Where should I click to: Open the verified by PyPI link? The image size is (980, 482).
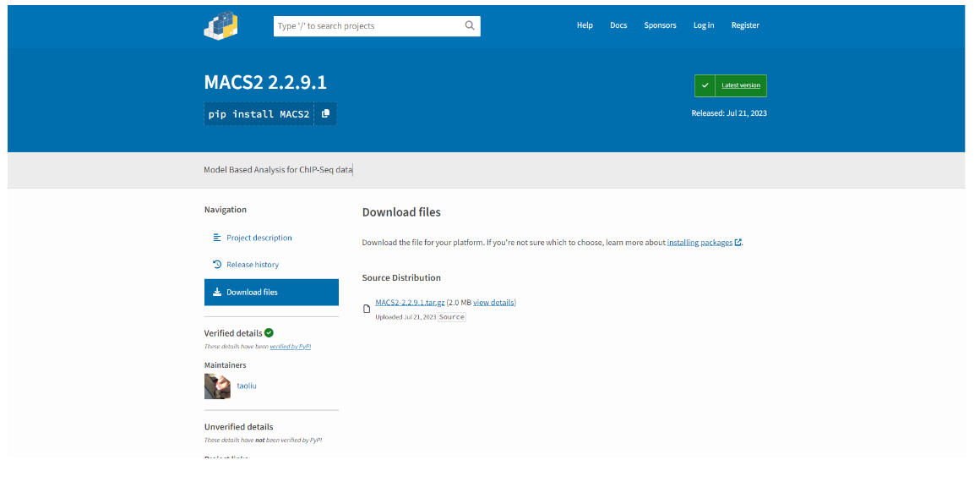tap(291, 346)
